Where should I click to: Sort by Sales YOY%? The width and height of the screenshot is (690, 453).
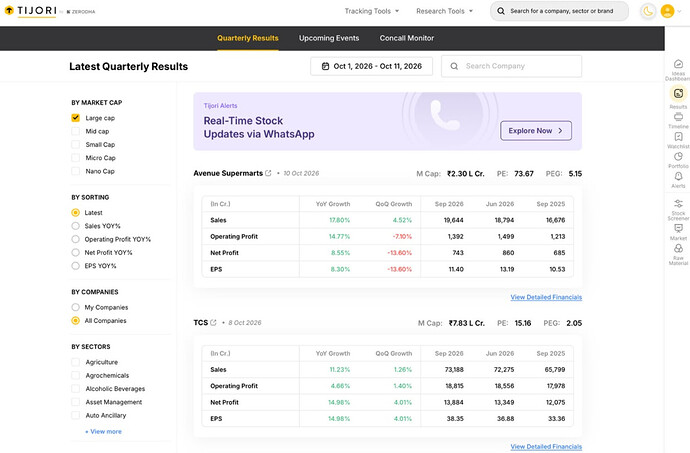pyautogui.click(x=76, y=226)
